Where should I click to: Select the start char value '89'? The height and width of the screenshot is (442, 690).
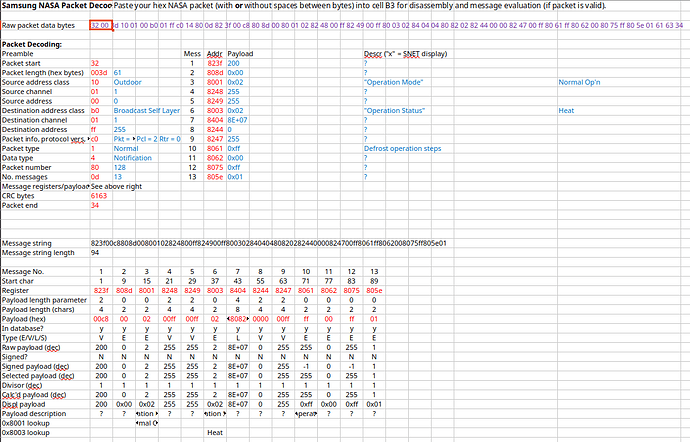[374, 281]
